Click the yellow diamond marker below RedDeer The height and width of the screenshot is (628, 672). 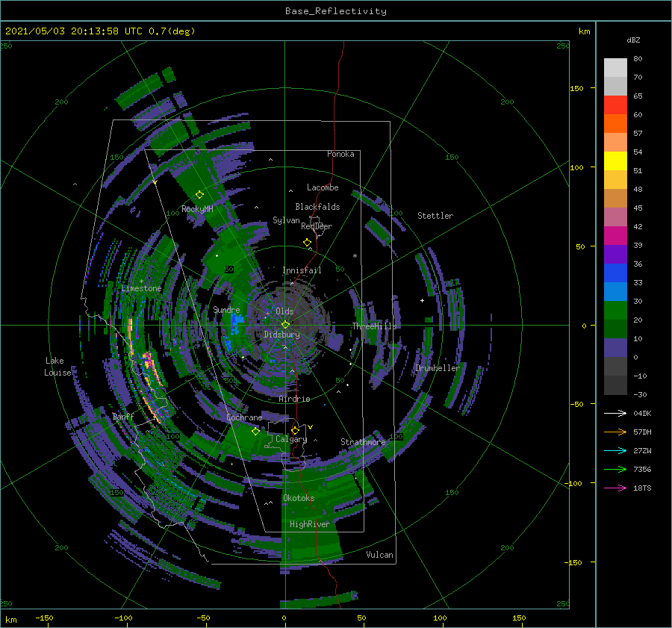coord(308,242)
